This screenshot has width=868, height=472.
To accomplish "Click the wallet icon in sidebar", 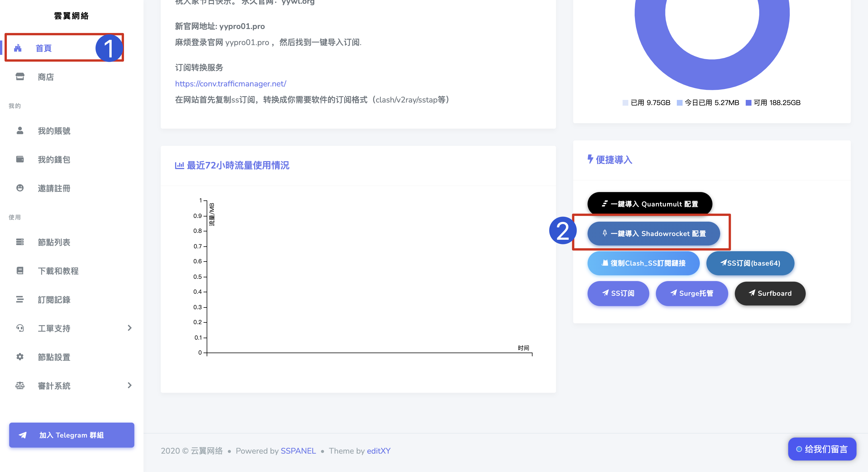I will [20, 159].
